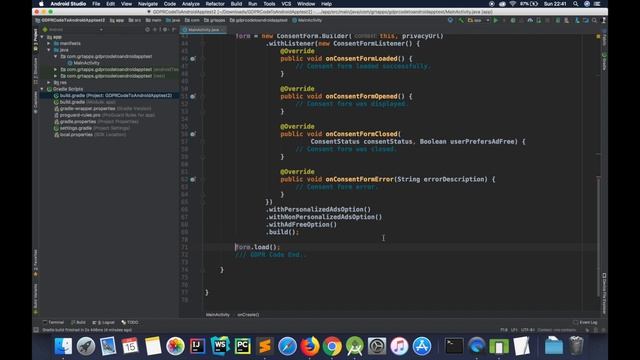Open the Refactor menu

[x=215, y=4]
